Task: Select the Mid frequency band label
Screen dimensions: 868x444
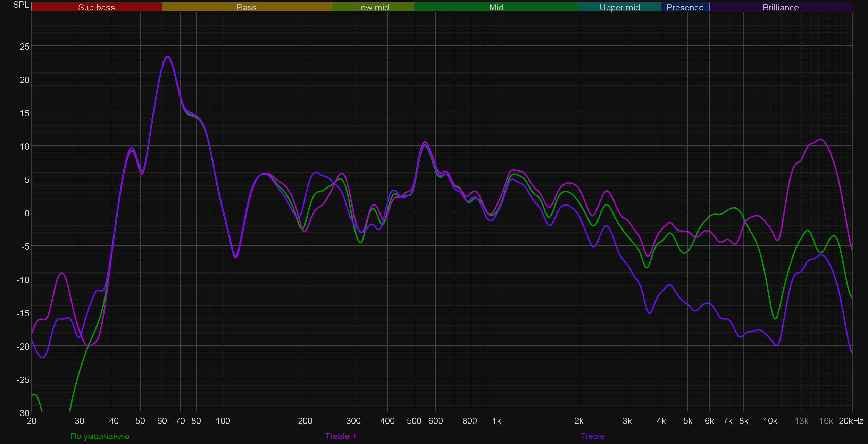Action: 496,7
